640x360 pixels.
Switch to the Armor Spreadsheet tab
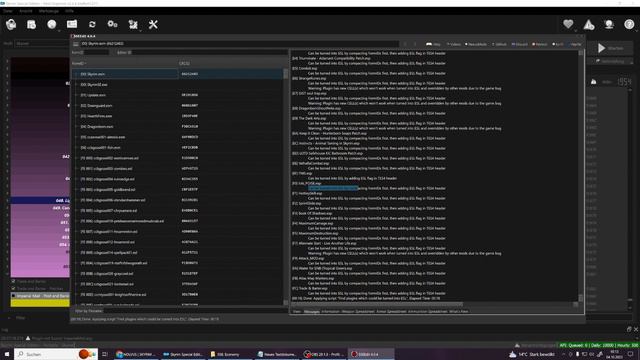pos(391,311)
